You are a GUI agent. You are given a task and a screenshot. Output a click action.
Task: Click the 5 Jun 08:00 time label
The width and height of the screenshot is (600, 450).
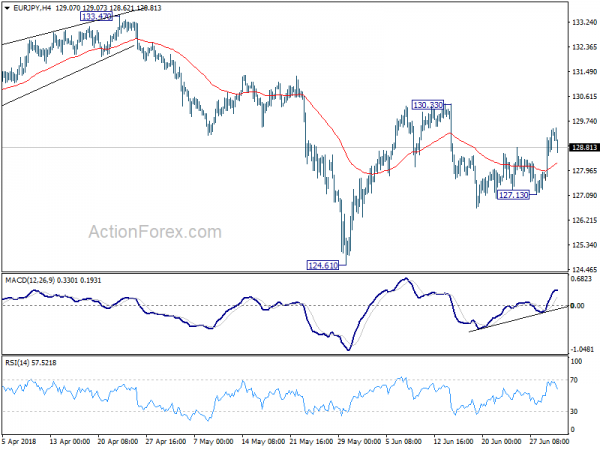point(404,442)
